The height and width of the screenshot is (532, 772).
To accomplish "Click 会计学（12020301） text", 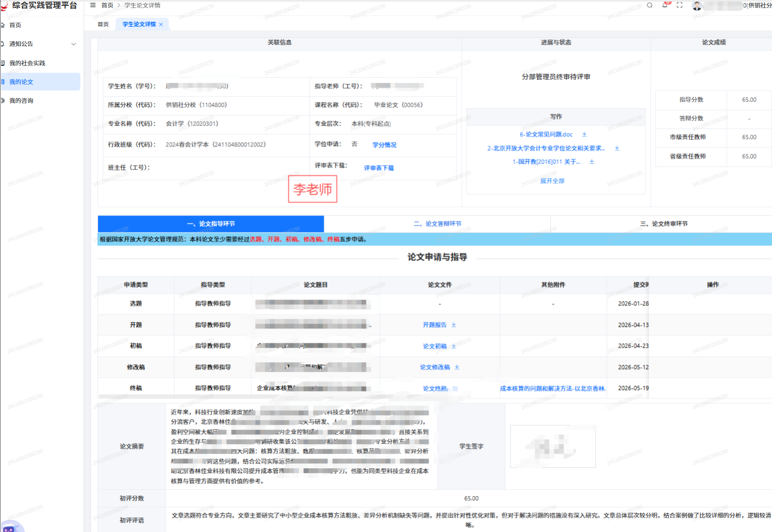I will click(x=192, y=124).
